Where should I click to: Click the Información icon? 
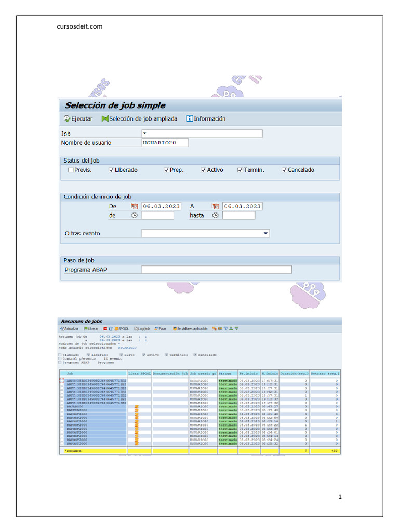tap(190, 118)
